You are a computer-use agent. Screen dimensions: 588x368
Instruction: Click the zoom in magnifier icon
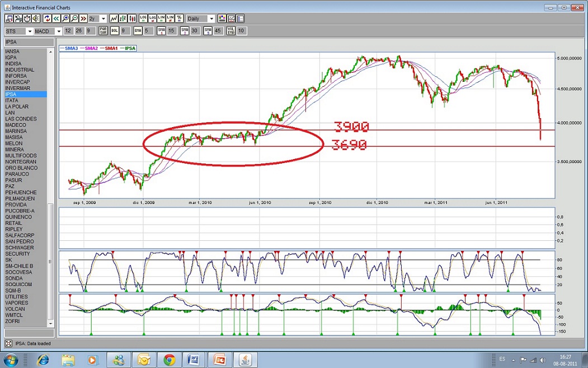coord(65,18)
